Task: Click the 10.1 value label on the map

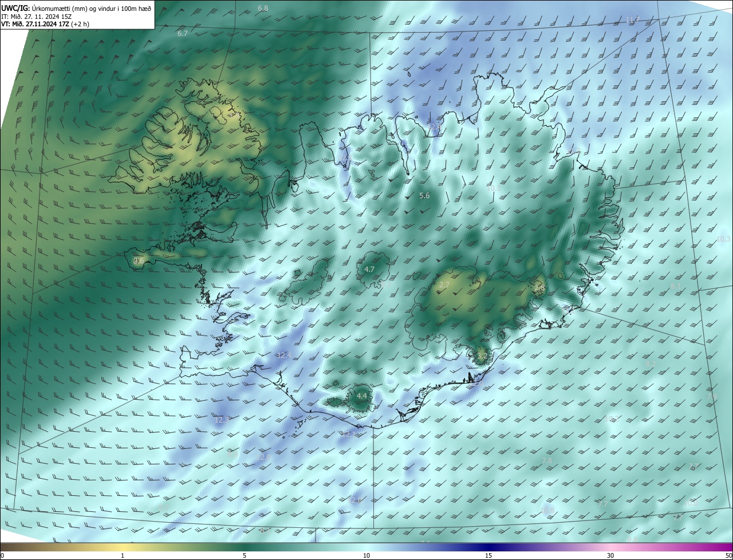Action: (x=493, y=188)
